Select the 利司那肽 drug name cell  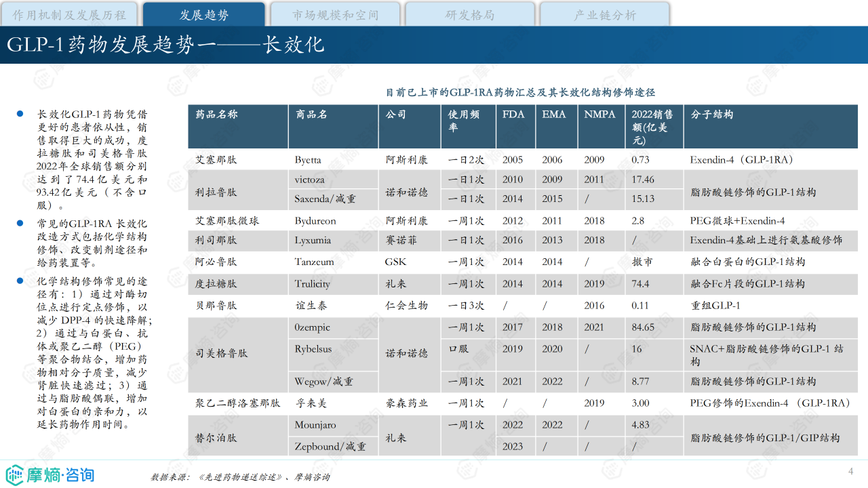tap(238, 241)
